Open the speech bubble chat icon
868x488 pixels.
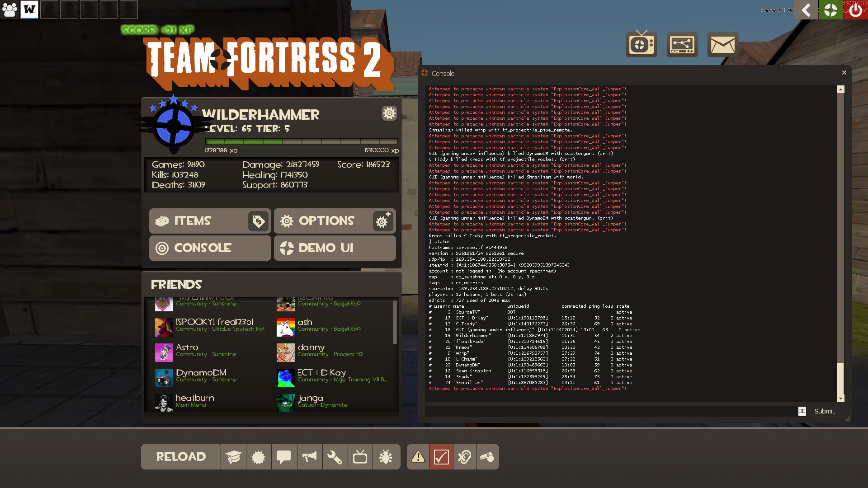coord(284,457)
